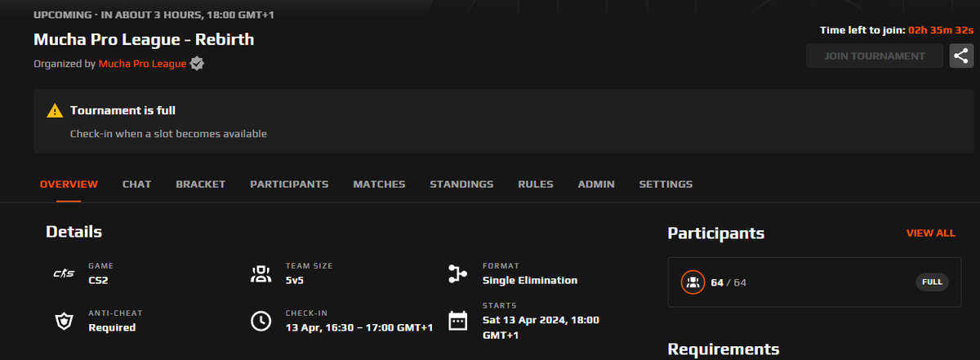980x360 pixels.
Task: Click the Participants section heading
Action: pos(716,233)
